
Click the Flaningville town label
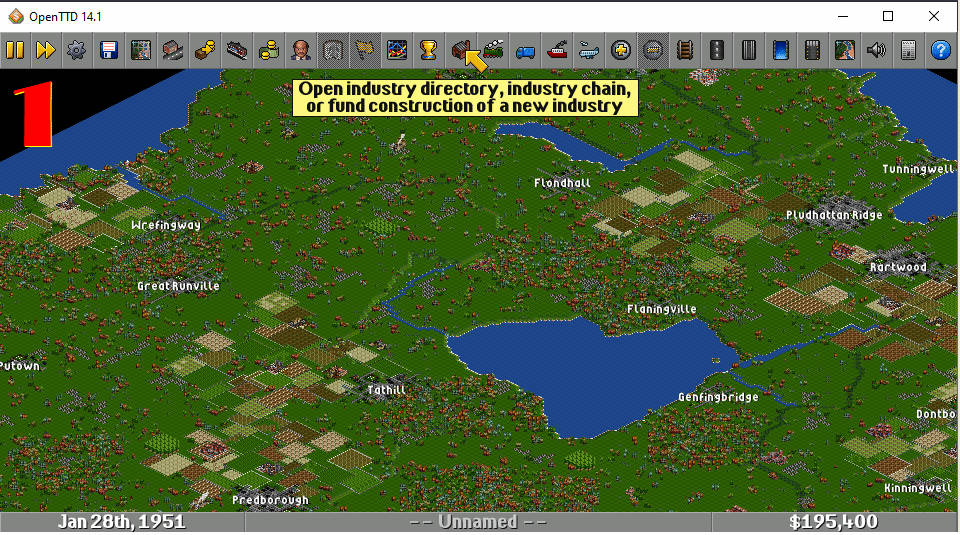(661, 309)
